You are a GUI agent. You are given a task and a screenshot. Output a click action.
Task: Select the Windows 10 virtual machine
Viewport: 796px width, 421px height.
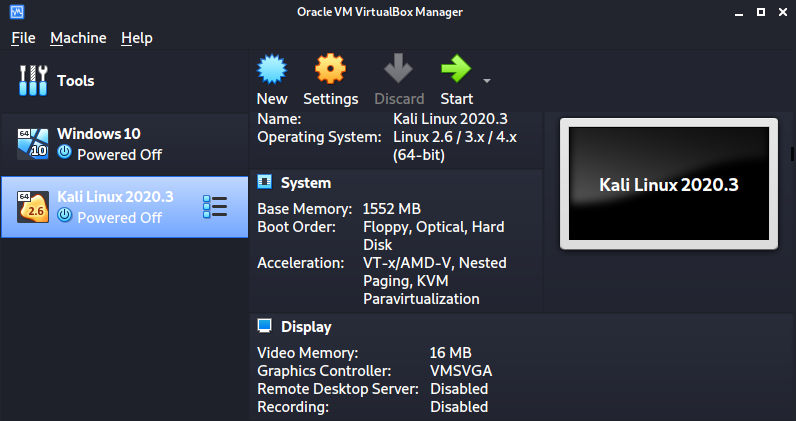point(110,144)
